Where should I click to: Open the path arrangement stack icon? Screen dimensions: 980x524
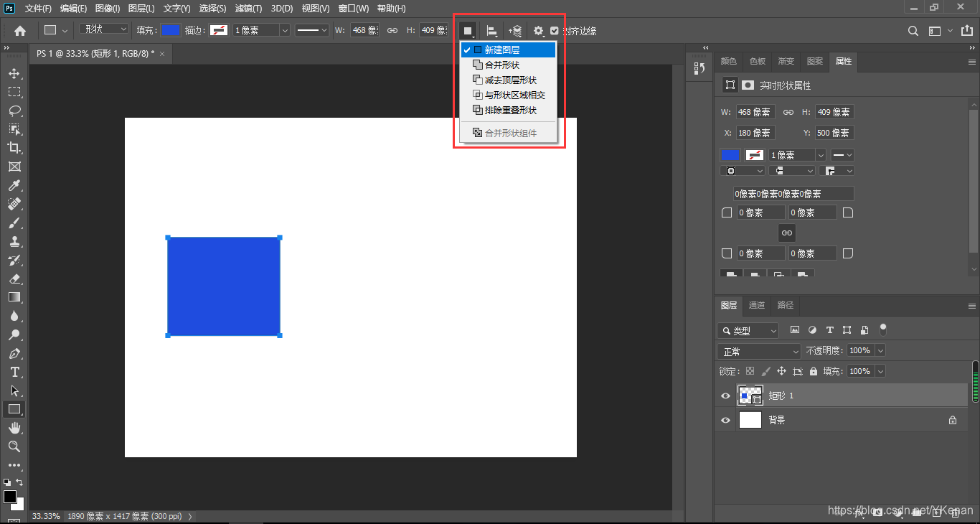tap(515, 31)
